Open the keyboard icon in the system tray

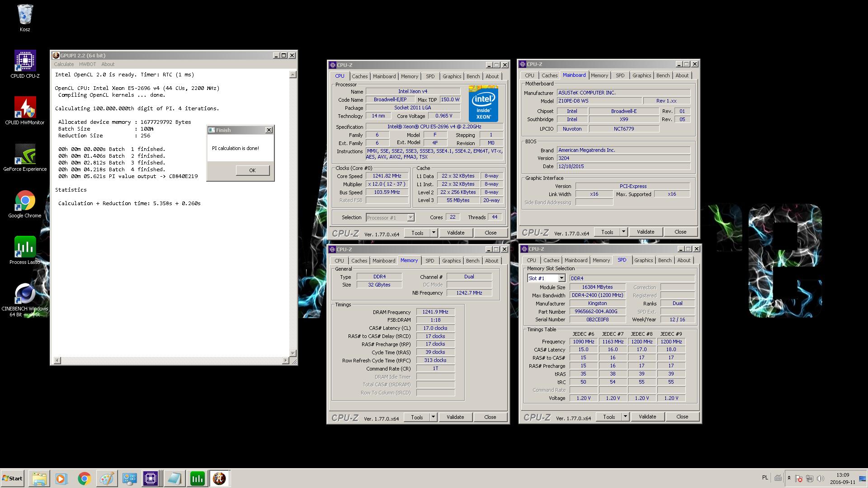778,478
